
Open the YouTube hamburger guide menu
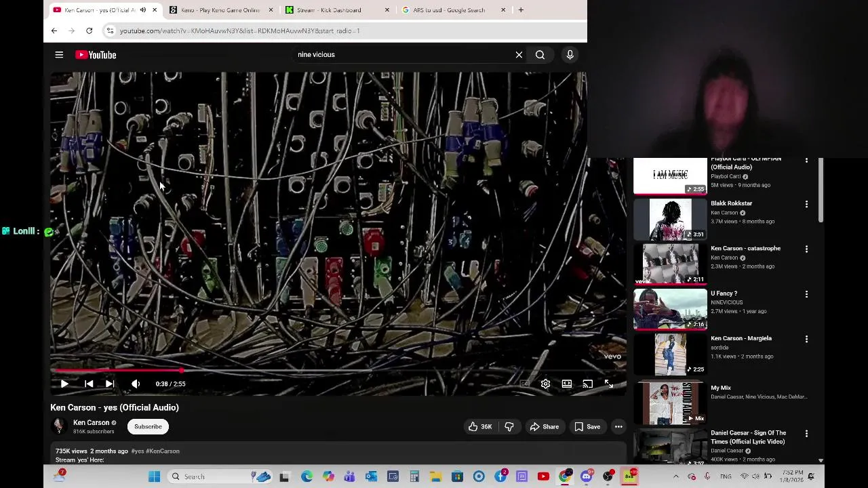[59, 55]
